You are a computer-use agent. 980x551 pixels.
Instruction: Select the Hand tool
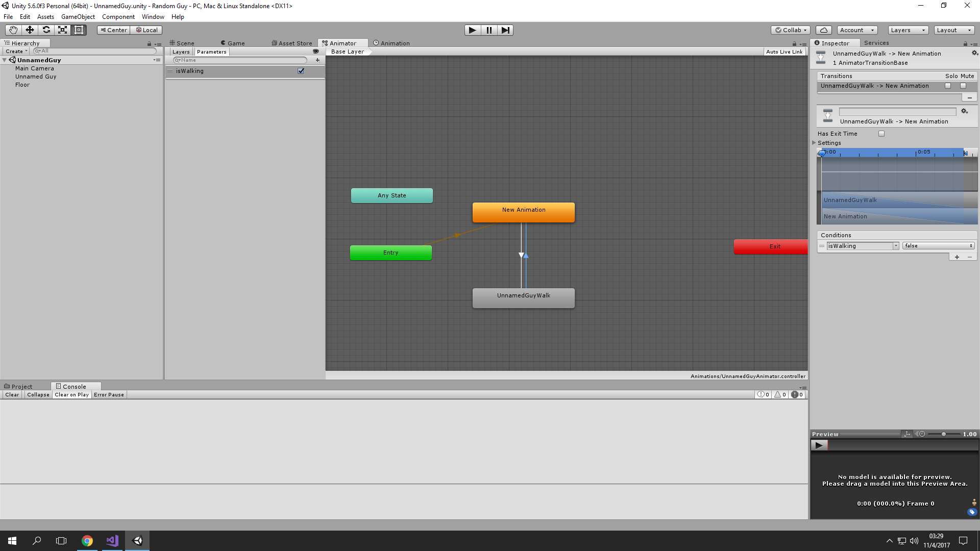click(x=13, y=30)
